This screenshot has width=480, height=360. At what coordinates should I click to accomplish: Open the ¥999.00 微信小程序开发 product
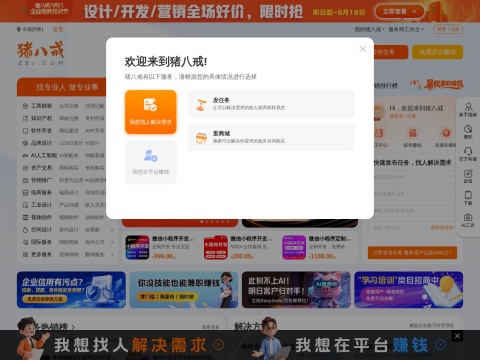pyautogui.click(x=161, y=247)
